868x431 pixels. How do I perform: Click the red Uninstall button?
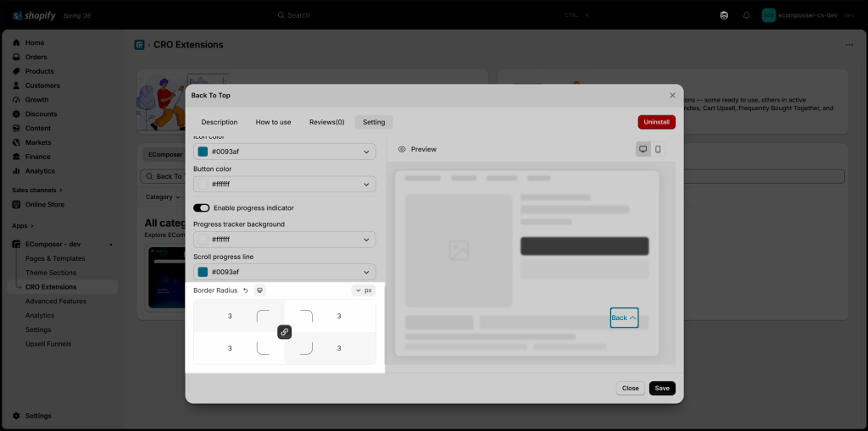pos(657,122)
